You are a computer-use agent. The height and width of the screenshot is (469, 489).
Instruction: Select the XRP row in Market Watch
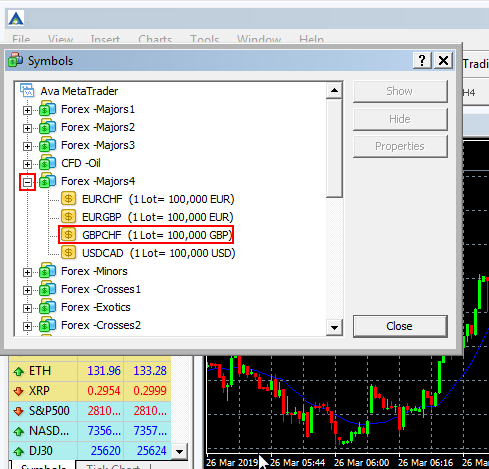pyautogui.click(x=90, y=391)
